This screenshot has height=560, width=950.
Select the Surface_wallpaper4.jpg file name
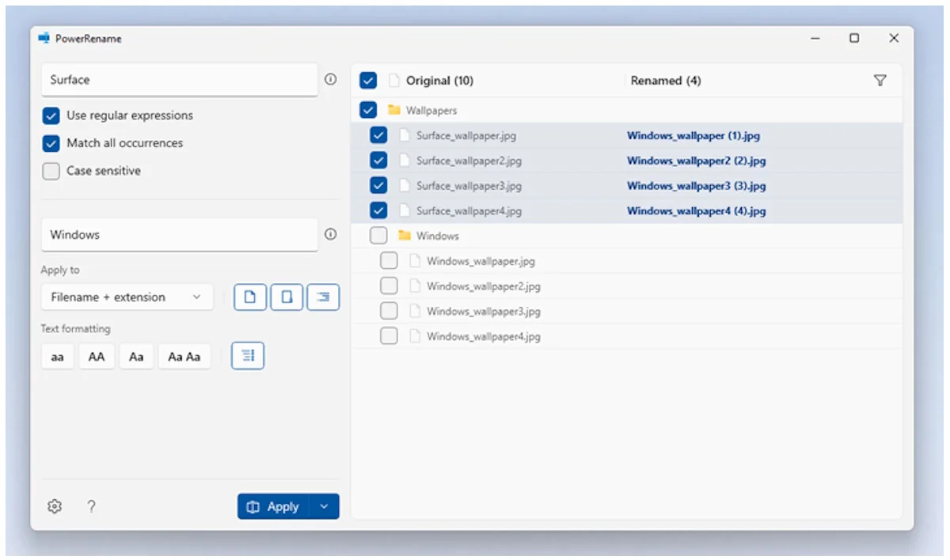coord(469,210)
